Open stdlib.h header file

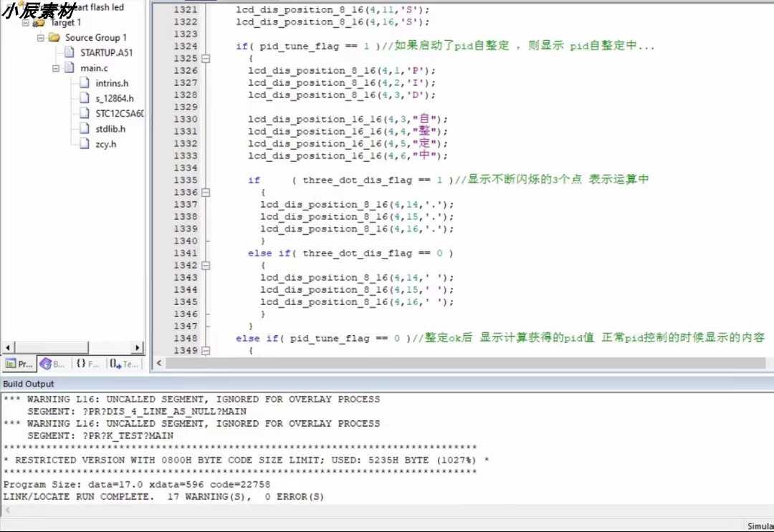pyautogui.click(x=110, y=129)
